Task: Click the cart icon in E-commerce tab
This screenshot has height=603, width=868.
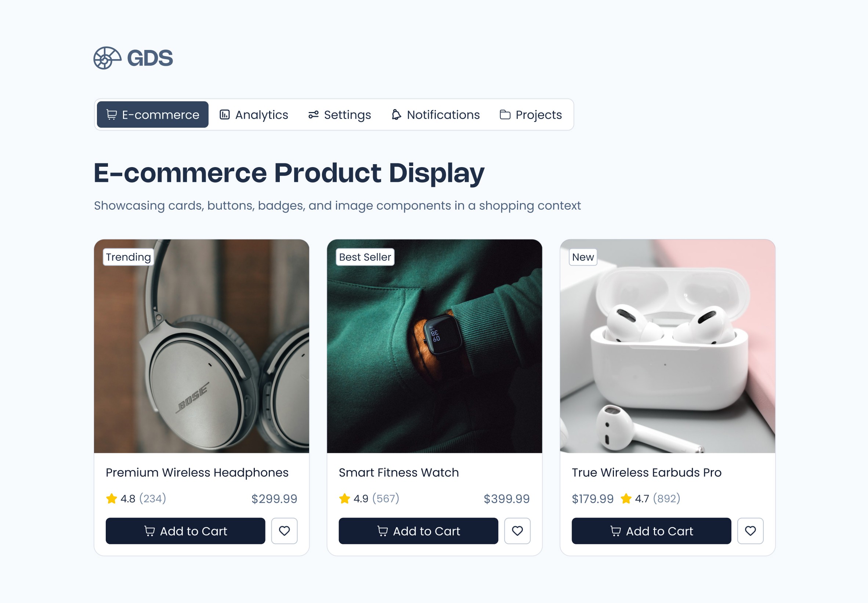Action: coord(111,115)
